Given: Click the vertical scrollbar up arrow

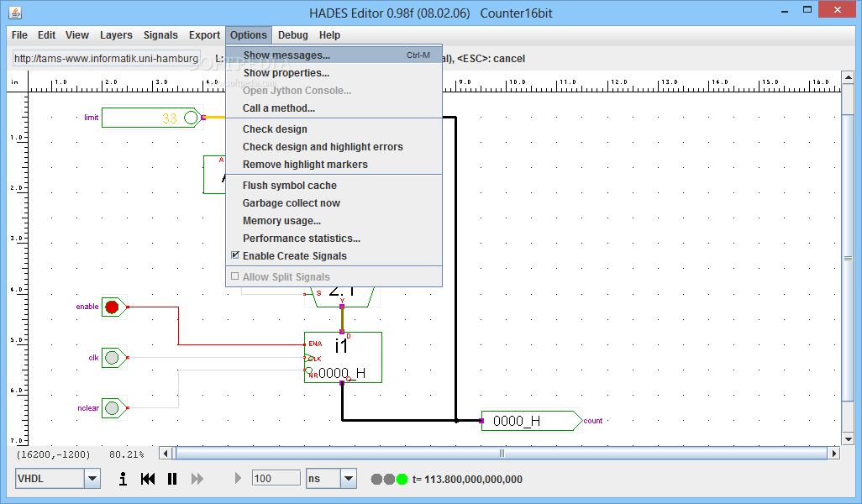Looking at the screenshot, I should click(848, 77).
